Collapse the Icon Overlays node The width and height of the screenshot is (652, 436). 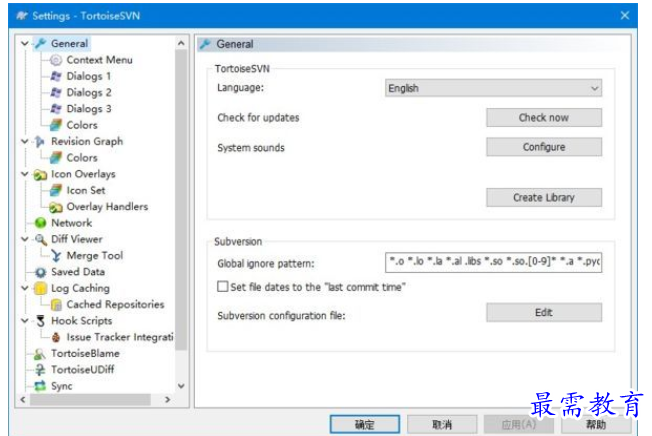25,174
